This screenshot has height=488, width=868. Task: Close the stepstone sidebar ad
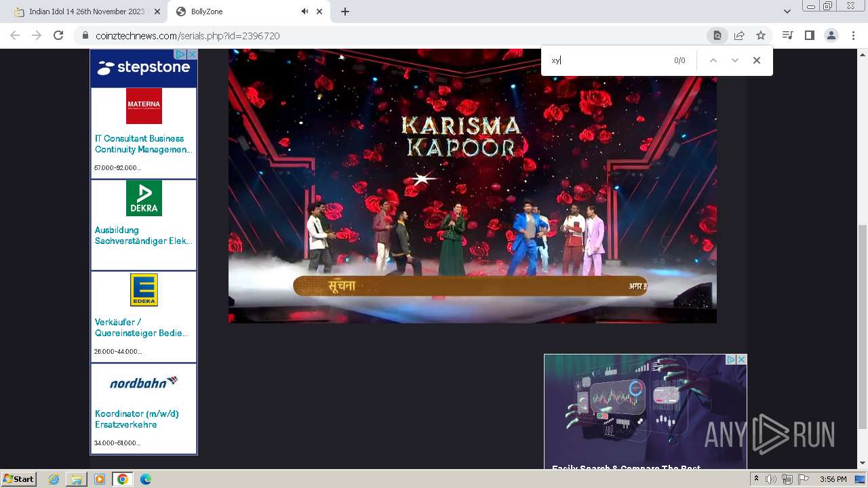(192, 54)
